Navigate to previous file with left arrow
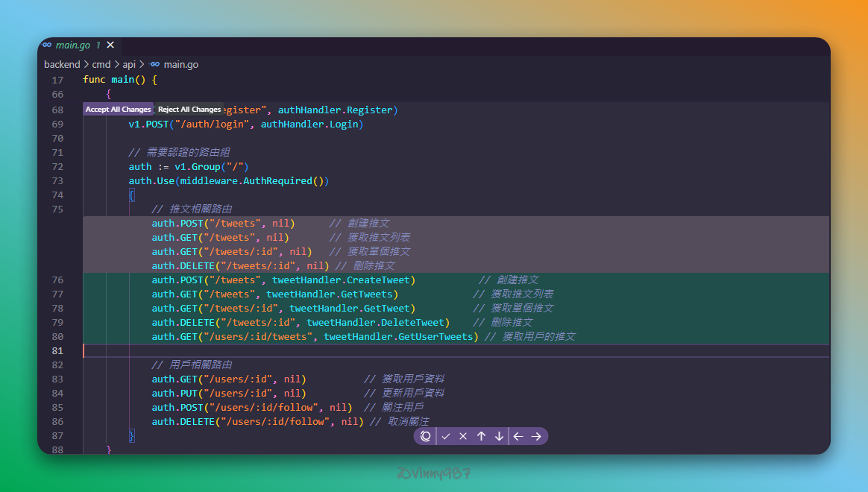This screenshot has height=492, width=868. click(x=518, y=437)
